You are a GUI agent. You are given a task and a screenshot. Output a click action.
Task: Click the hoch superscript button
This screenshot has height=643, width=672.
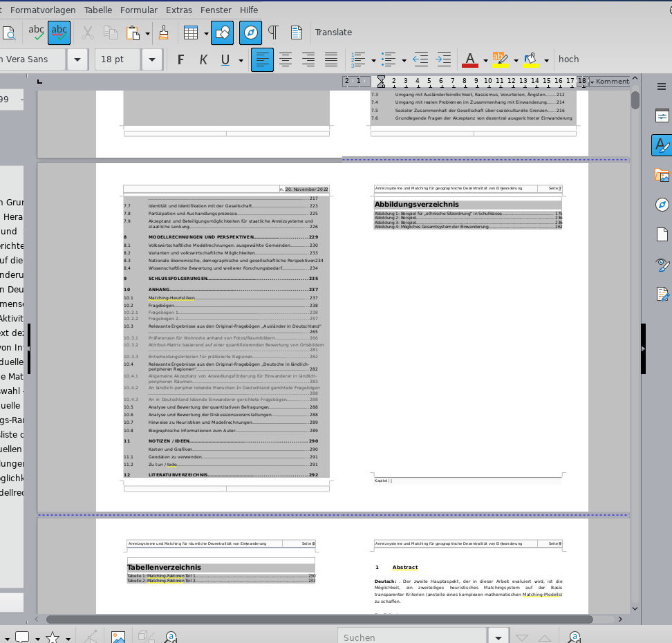569,59
